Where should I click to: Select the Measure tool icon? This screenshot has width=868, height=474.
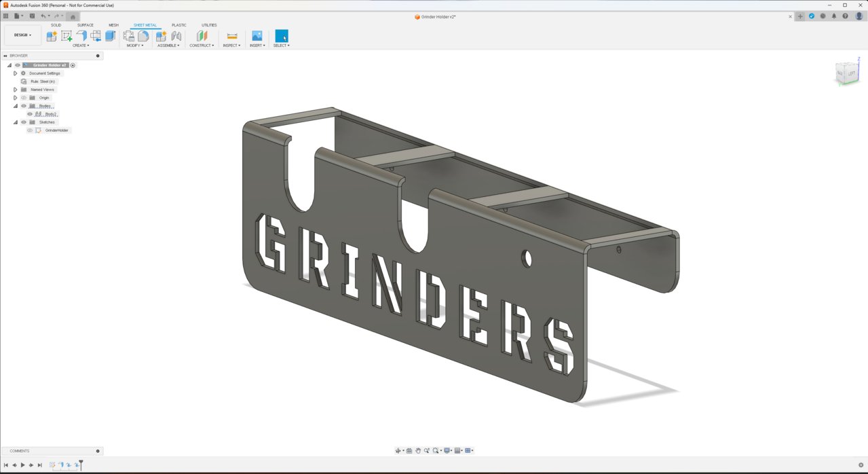coord(232,36)
